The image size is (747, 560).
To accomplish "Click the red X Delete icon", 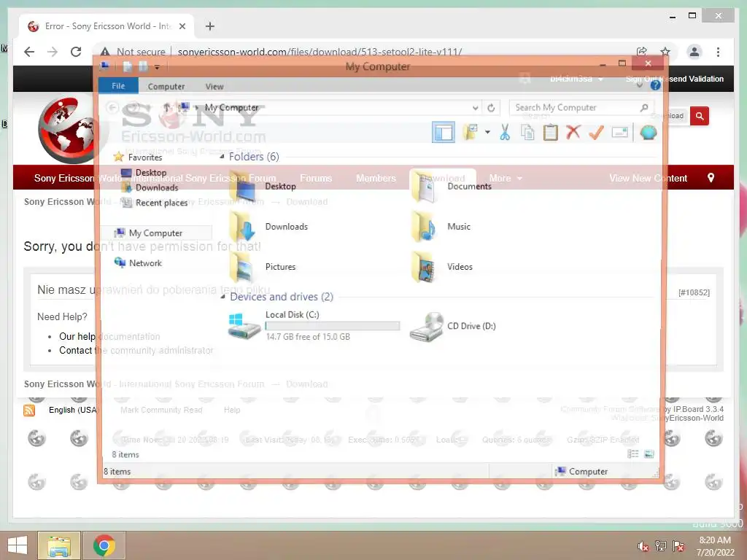I will [573, 132].
